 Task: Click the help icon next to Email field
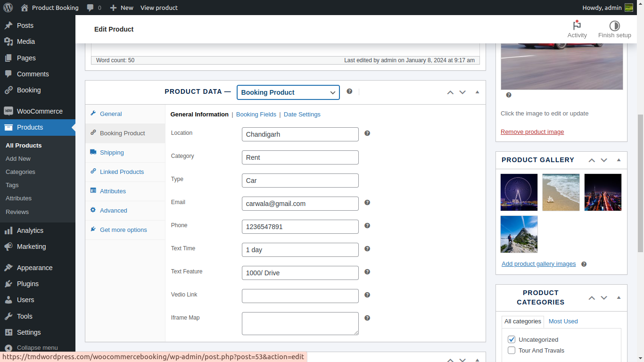click(367, 203)
